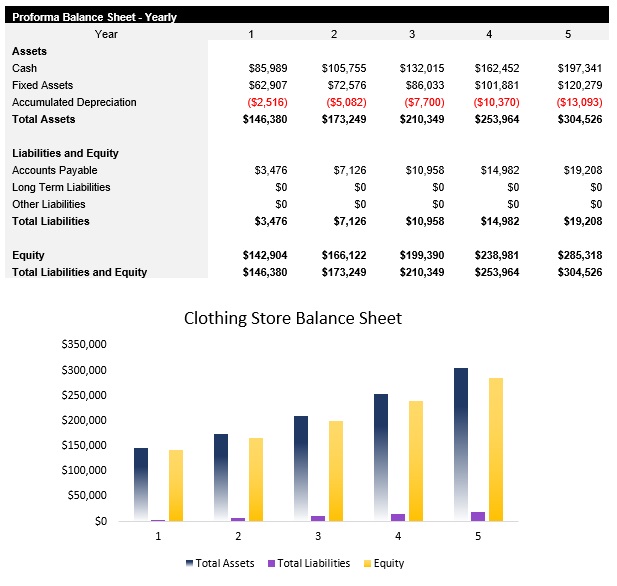Click the Year 4 Total Assets bar
617x586 pixels.
click(381, 458)
